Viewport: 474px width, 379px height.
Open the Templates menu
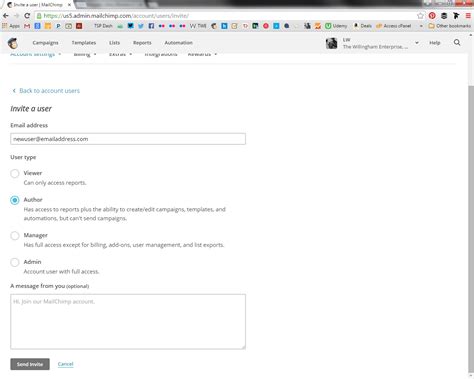coord(84,43)
